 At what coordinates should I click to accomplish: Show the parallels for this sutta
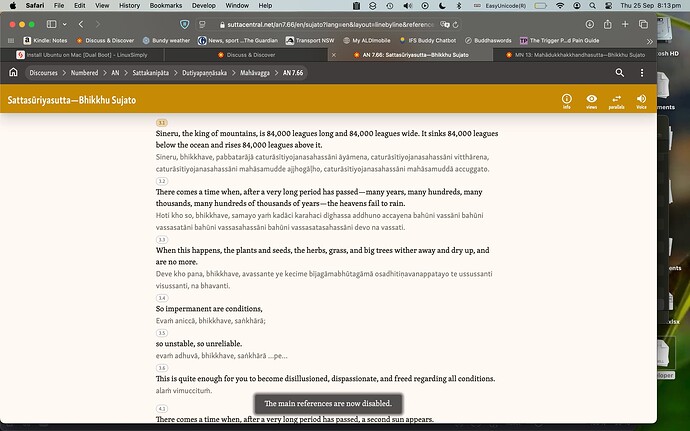pos(616,100)
